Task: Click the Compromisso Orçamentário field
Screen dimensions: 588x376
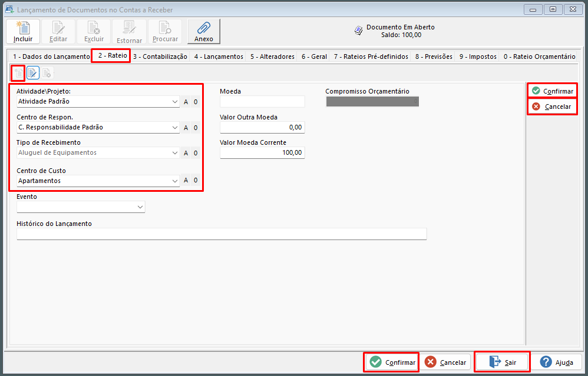Action: (x=372, y=101)
